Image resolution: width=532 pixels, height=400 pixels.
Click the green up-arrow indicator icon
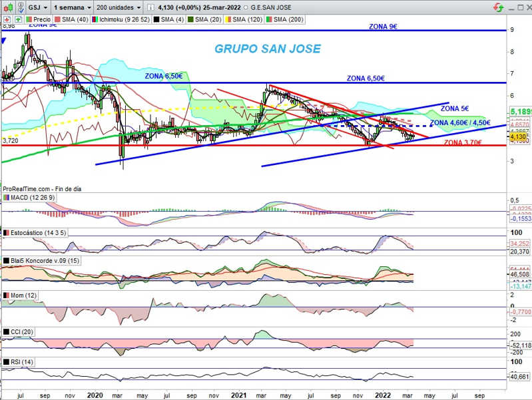click(x=19, y=19)
